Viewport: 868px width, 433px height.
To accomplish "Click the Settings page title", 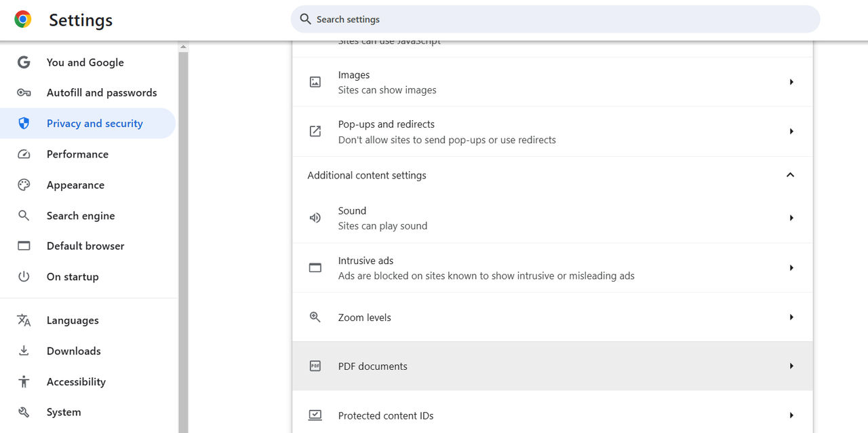I will [x=81, y=20].
